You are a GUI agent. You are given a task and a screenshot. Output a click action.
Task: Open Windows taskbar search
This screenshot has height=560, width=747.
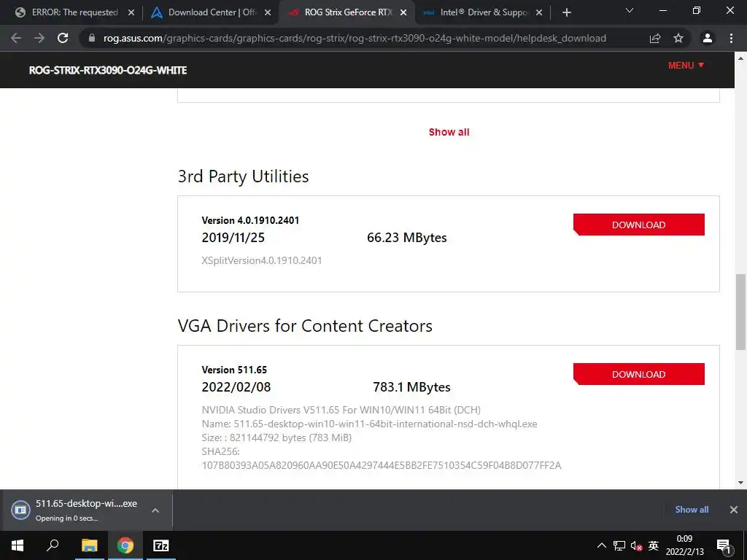click(x=53, y=545)
